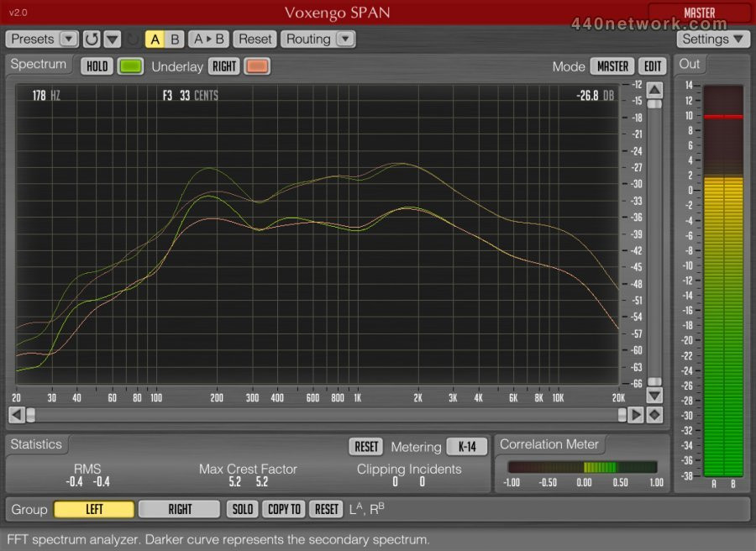This screenshot has width=756, height=551.
Task: Click the Routing label button
Action: point(308,39)
